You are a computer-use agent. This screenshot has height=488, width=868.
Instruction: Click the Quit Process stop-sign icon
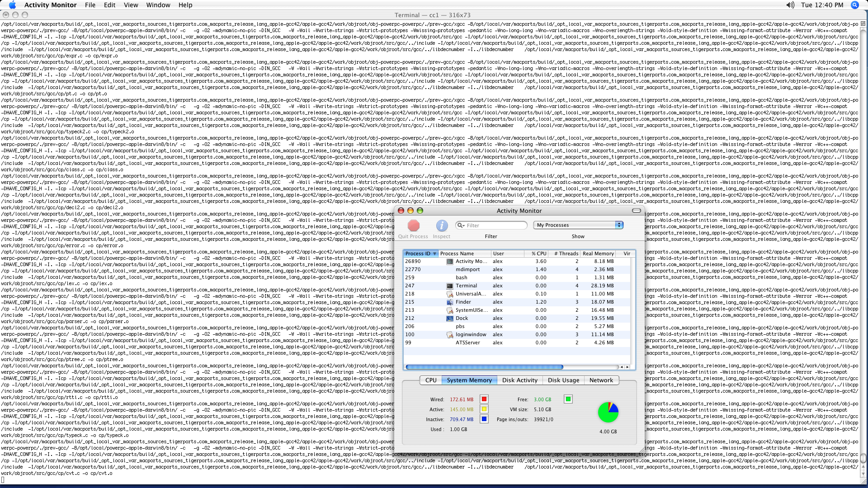(x=413, y=225)
